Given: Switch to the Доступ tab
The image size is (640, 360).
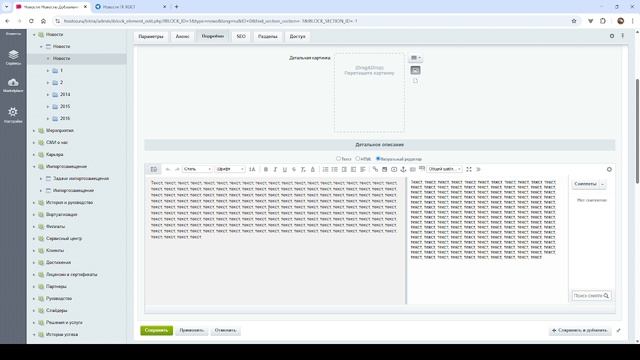Looking at the screenshot, I should 298,36.
